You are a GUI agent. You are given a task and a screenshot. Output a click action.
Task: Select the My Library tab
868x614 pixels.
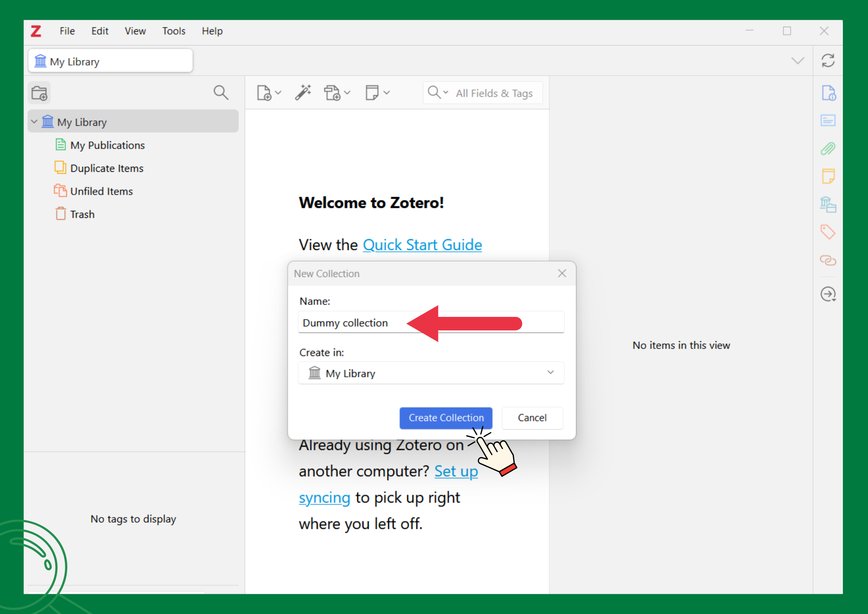click(111, 61)
